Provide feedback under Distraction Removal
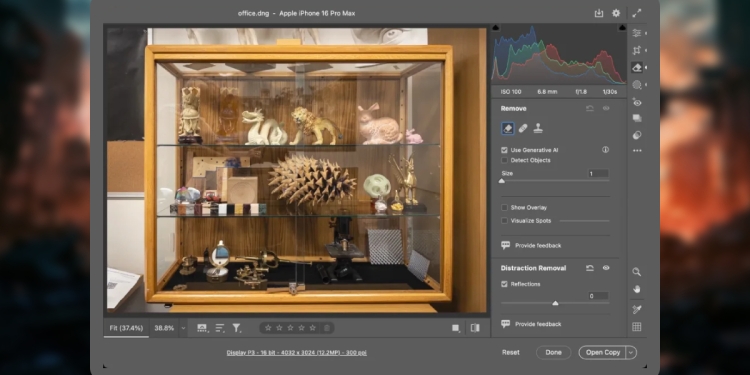This screenshot has width=750, height=375. click(531, 324)
